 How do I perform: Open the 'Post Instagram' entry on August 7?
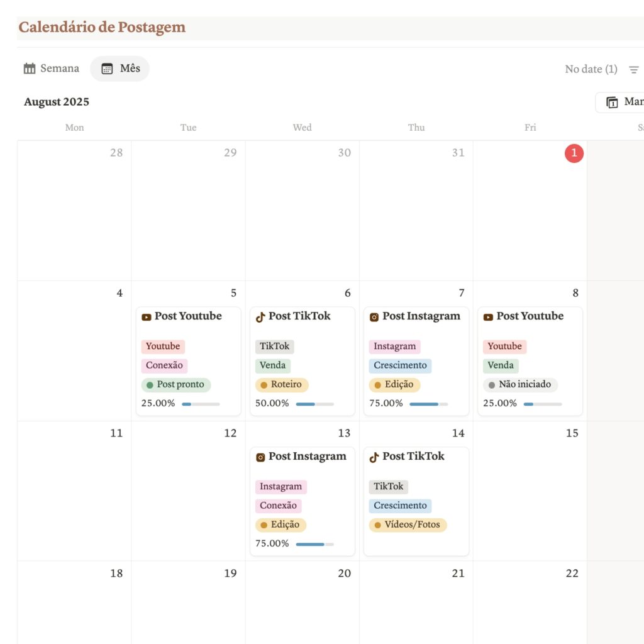422,316
